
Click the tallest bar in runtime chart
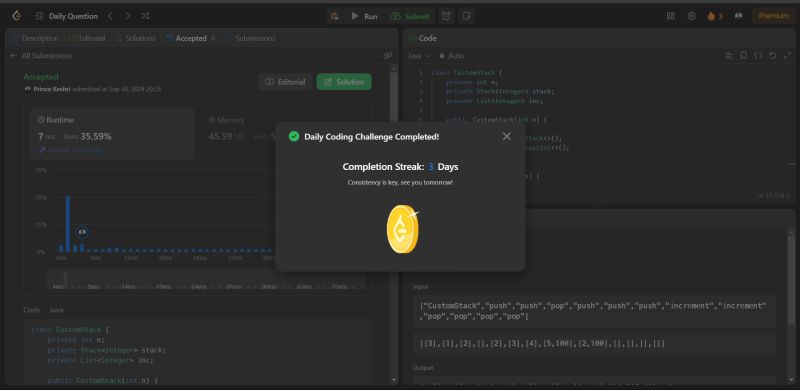(x=68, y=224)
